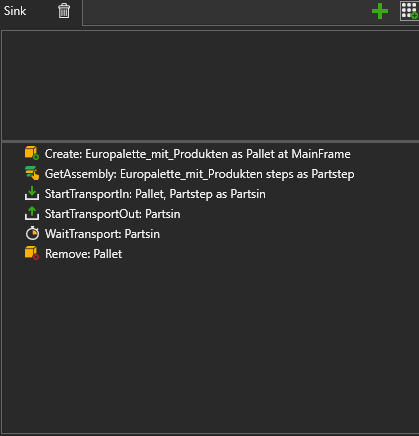Click the StartTransportIn download arrow icon
Screen dimensions: 419x436
32,193
